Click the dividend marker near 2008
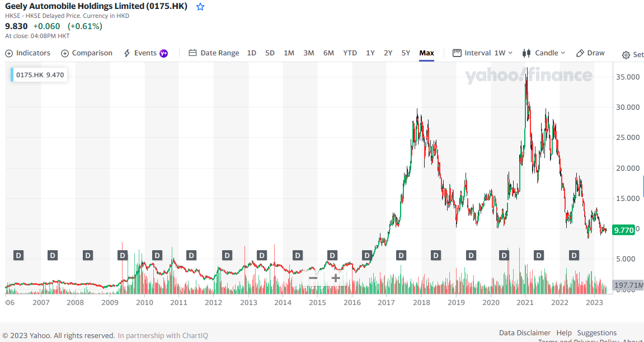644x342 pixels. point(87,255)
